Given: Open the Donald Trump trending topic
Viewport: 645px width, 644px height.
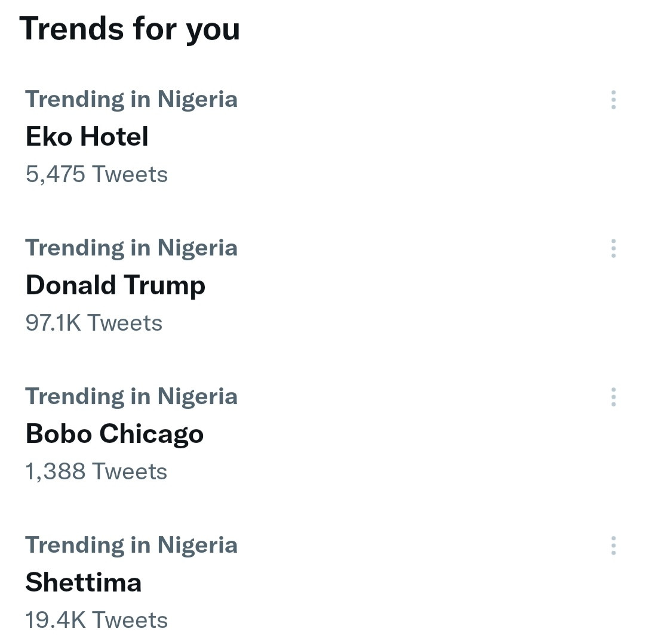Looking at the screenshot, I should 115,285.
